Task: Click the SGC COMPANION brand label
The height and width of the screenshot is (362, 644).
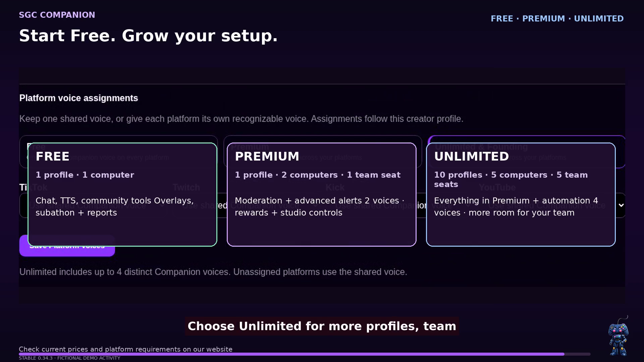Action: [x=57, y=15]
